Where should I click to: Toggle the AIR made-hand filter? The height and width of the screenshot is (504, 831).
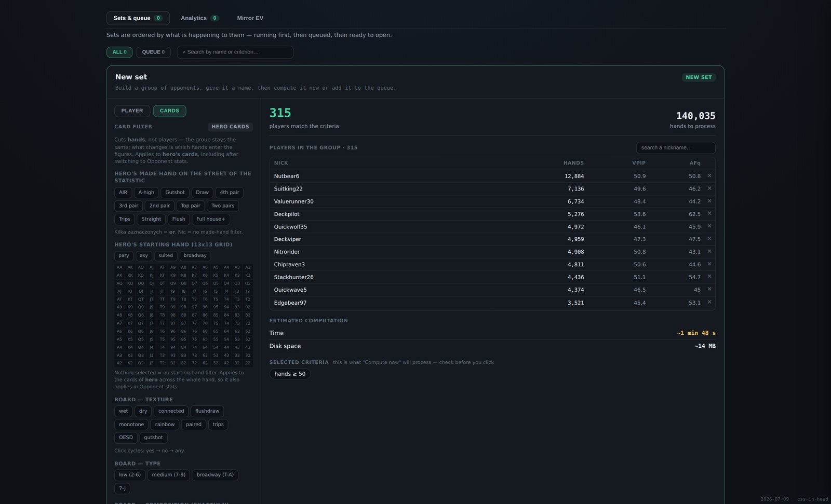(123, 193)
